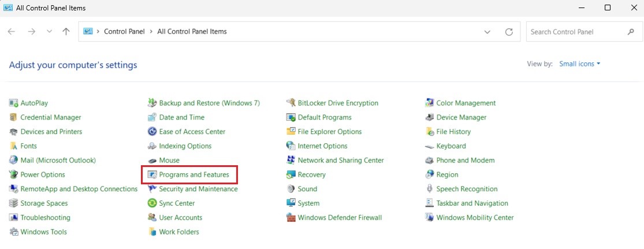The width and height of the screenshot is (644, 249).
Task: Click the Refresh button in address bar
Action: (x=509, y=32)
